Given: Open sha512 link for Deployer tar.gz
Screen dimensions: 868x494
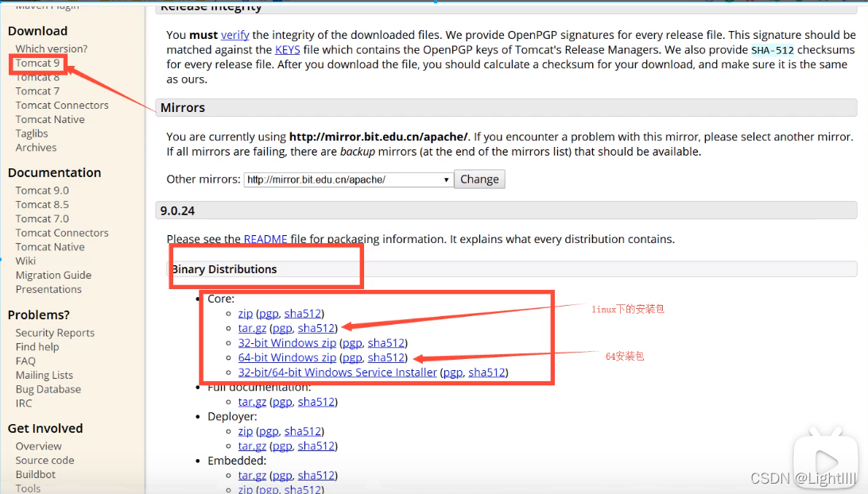Looking at the screenshot, I should coord(316,446).
